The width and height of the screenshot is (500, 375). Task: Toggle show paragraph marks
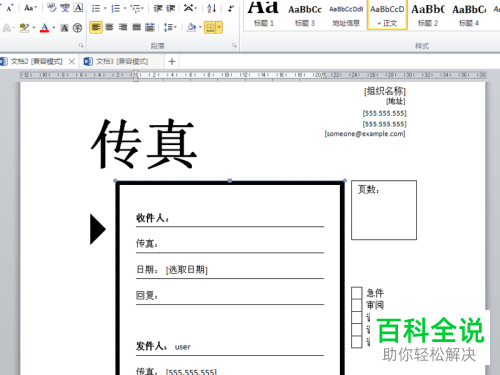pyautogui.click(x=230, y=8)
